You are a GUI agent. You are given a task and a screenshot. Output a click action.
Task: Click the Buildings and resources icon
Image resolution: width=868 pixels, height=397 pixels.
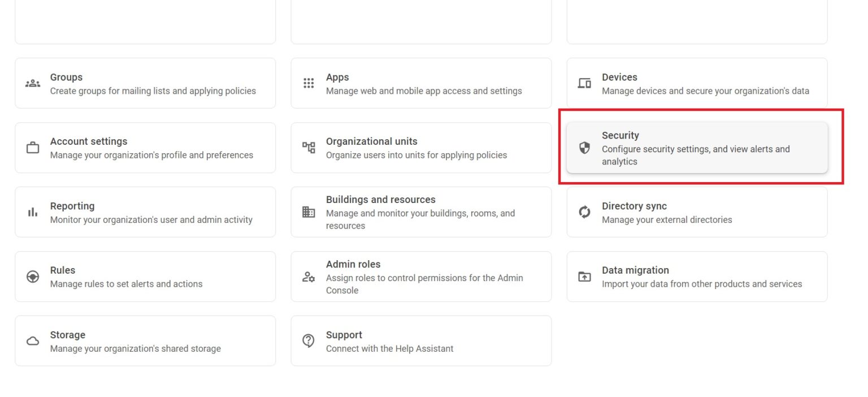click(308, 212)
